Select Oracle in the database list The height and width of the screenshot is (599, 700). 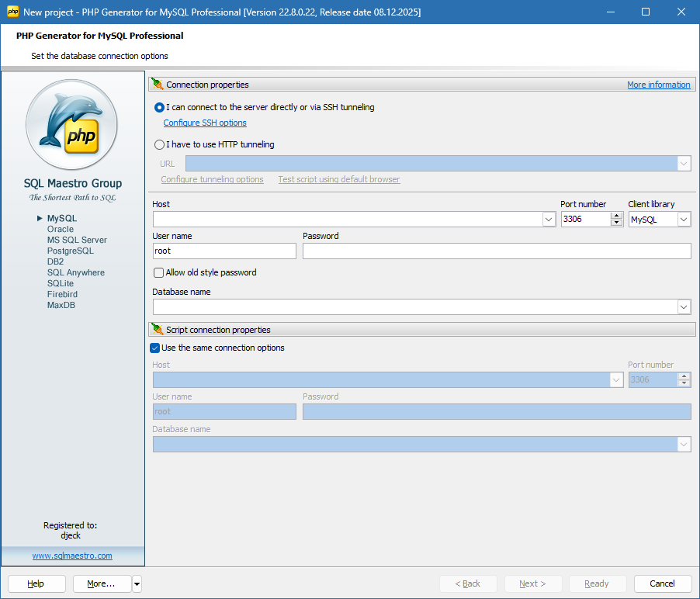point(61,229)
